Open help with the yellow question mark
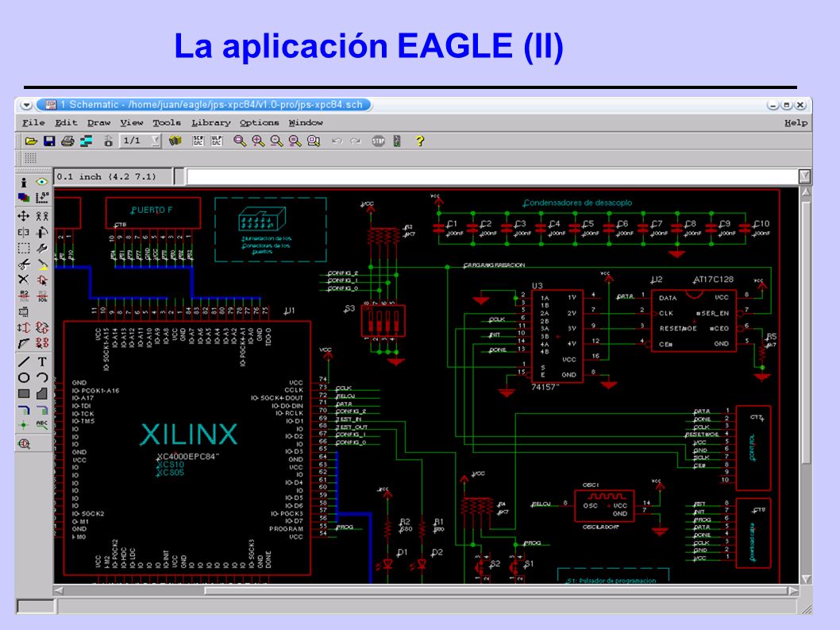 click(420, 141)
